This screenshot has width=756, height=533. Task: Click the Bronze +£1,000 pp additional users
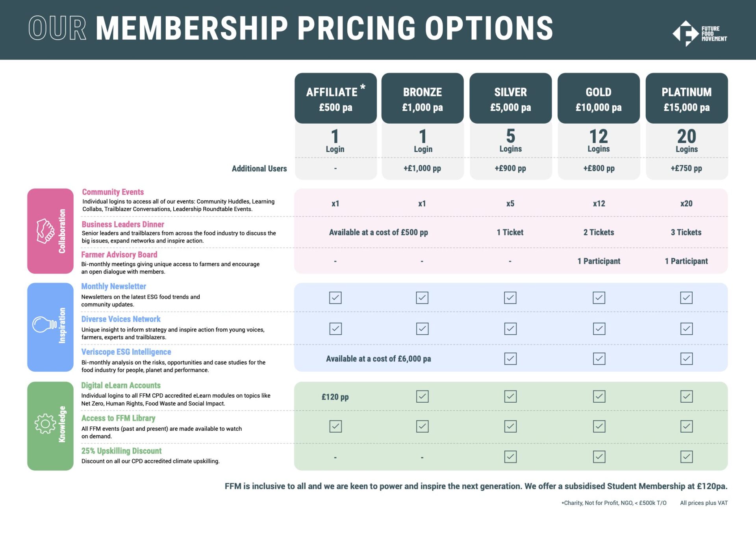pyautogui.click(x=422, y=168)
